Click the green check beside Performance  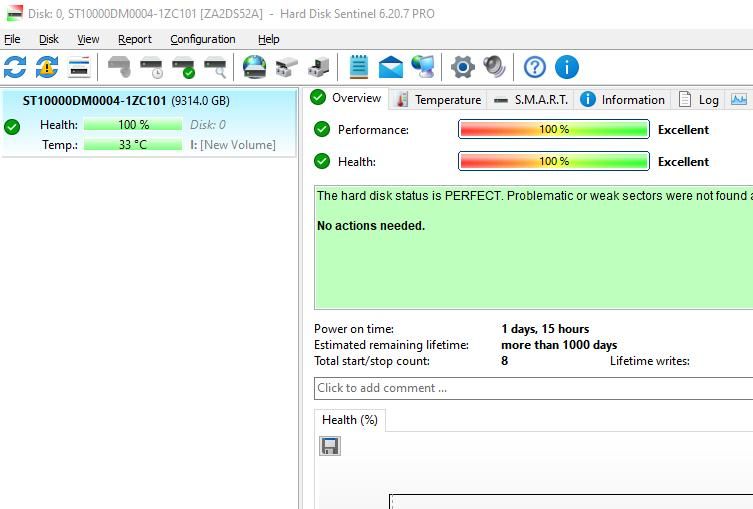coord(322,129)
